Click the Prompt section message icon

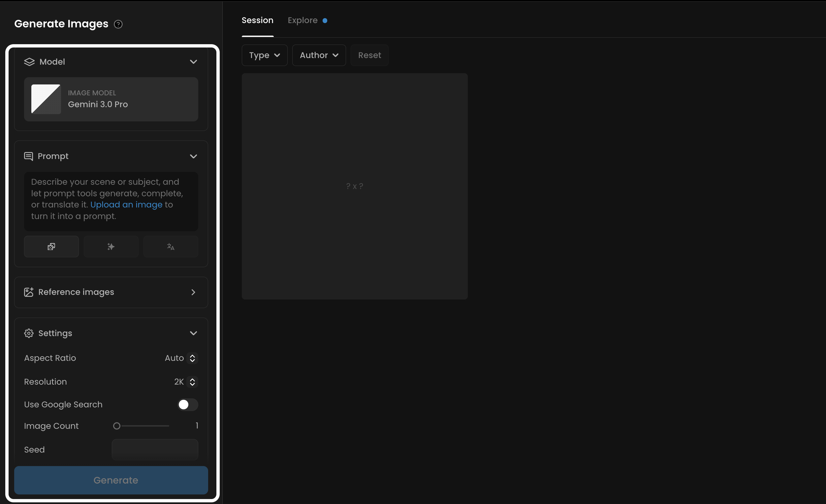point(28,156)
